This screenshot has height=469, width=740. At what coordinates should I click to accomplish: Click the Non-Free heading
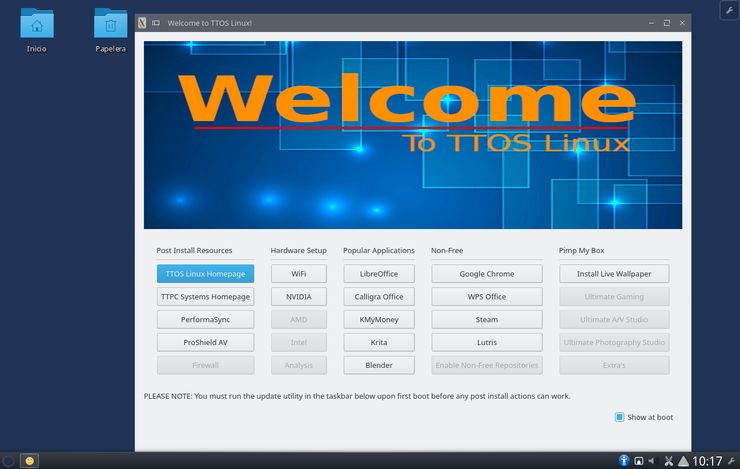[447, 251]
